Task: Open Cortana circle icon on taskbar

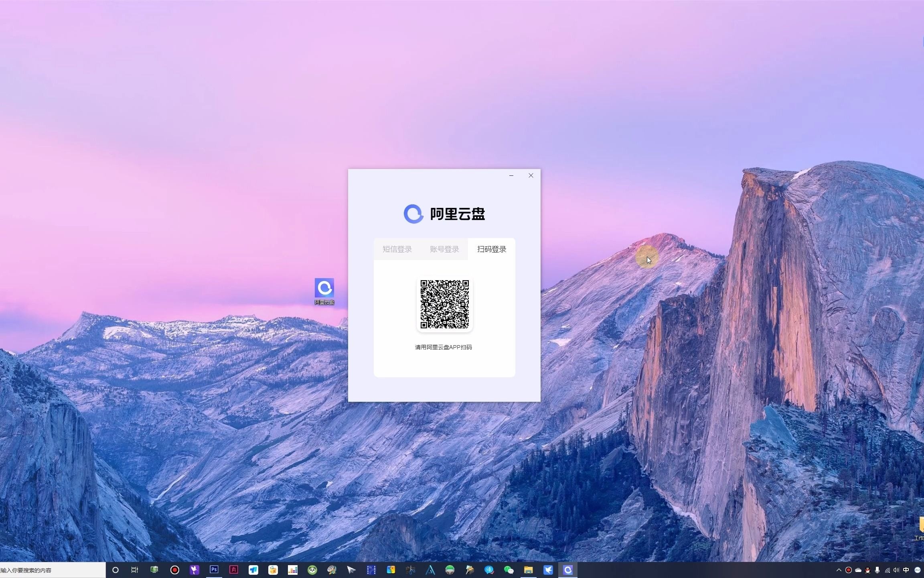Action: pos(115,570)
